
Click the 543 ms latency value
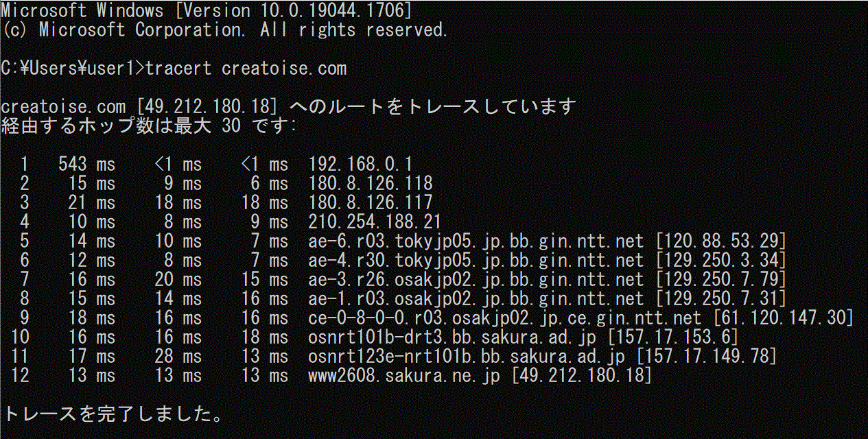[87, 165]
